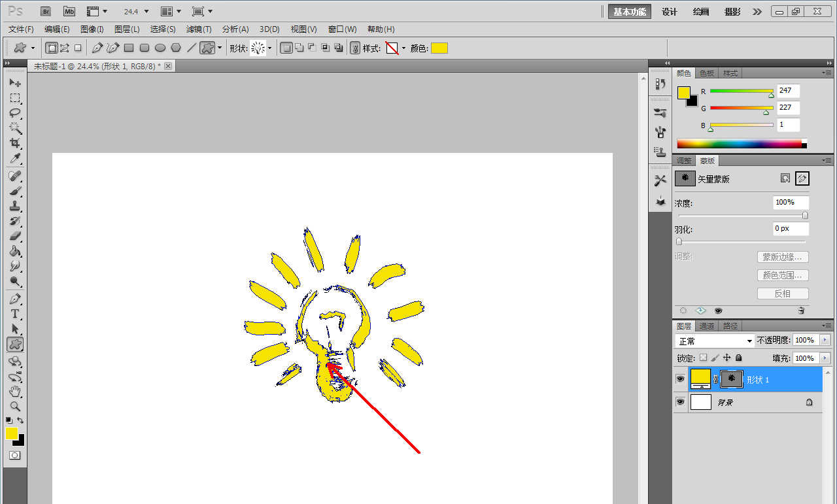Viewport: 837px width, 504px height.
Task: Switch to the 通道 tab
Action: [707, 326]
